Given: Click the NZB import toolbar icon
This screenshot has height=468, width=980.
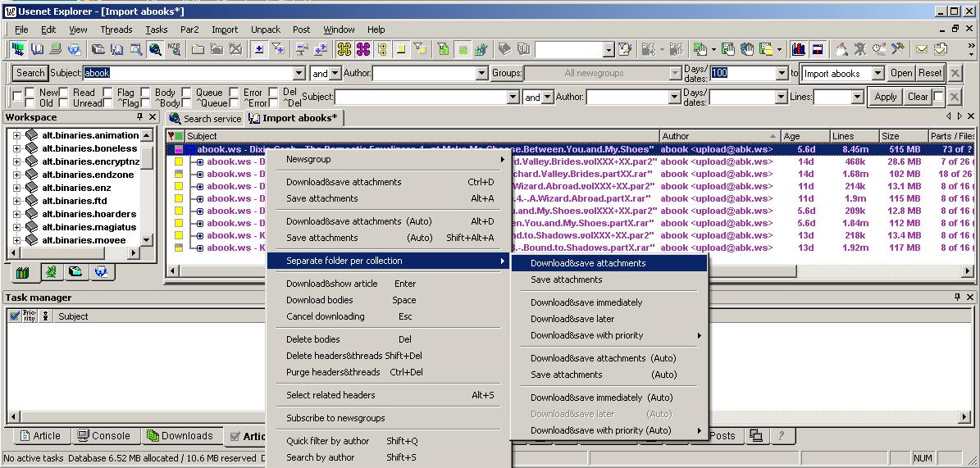Looking at the screenshot, I should pyautogui.click(x=174, y=49).
